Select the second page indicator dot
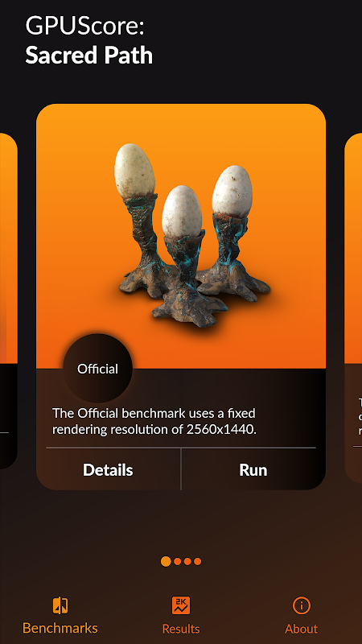This screenshot has height=644, width=362. 177,561
